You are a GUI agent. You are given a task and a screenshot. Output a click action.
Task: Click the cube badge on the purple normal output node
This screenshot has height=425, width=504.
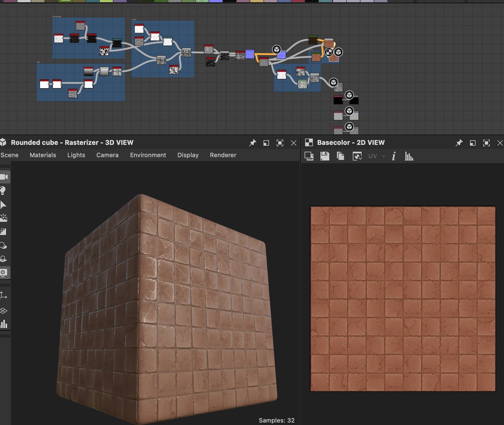tap(277, 50)
